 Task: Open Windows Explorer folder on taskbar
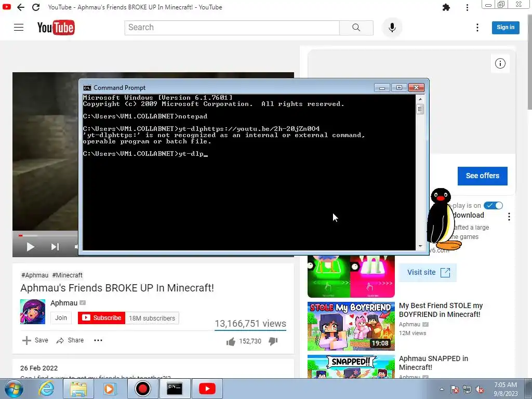pos(78,389)
